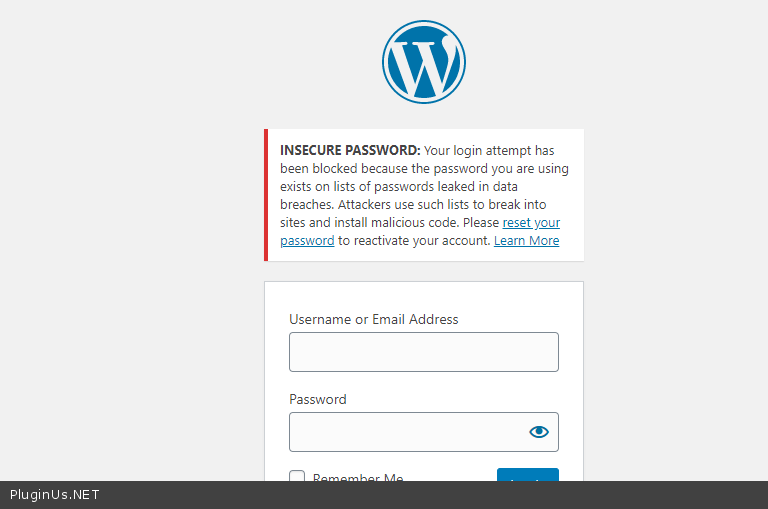Image resolution: width=768 pixels, height=509 pixels.
Task: Click the PluginUs.NET watermark text
Action: tap(54, 495)
